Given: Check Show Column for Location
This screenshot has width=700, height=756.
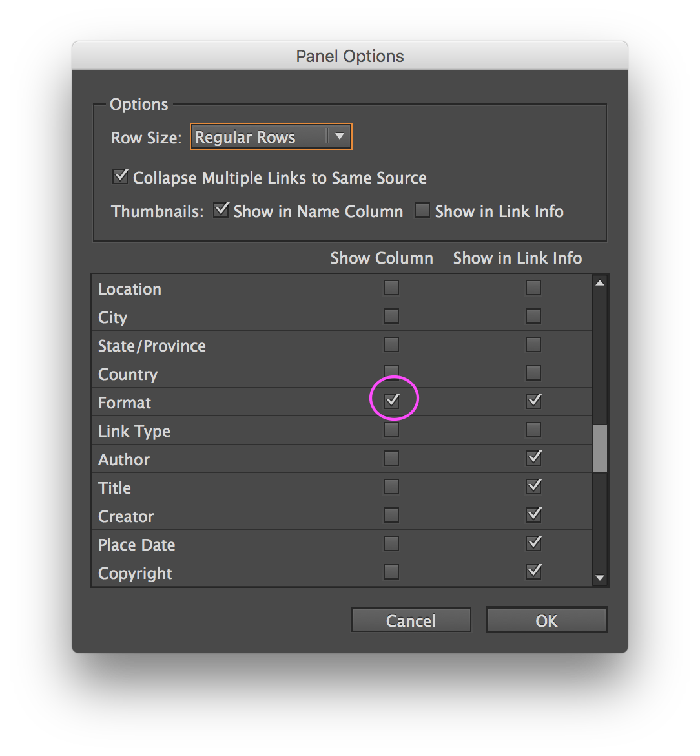Looking at the screenshot, I should tap(391, 288).
